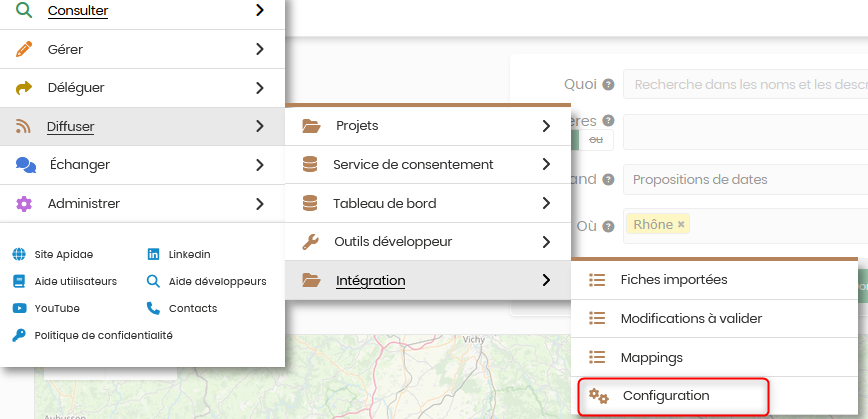Choose Administrer in the main menu
The width and height of the screenshot is (868, 419).
tap(142, 204)
